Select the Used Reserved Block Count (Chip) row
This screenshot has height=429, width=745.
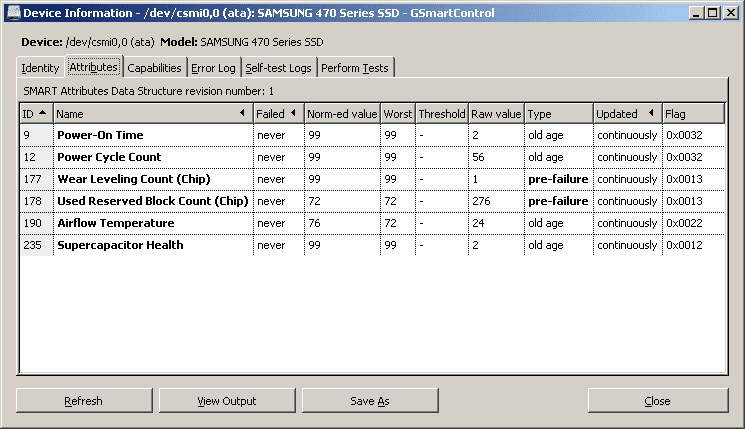pyautogui.click(x=373, y=201)
